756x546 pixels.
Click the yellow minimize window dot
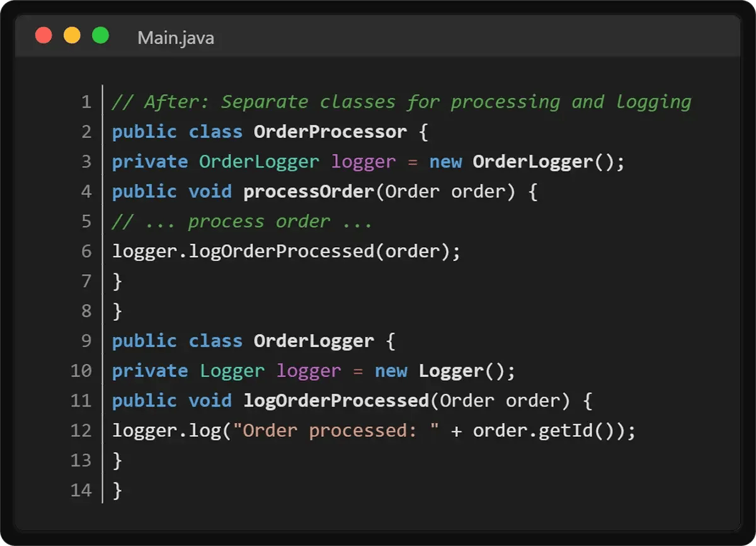[72, 35]
